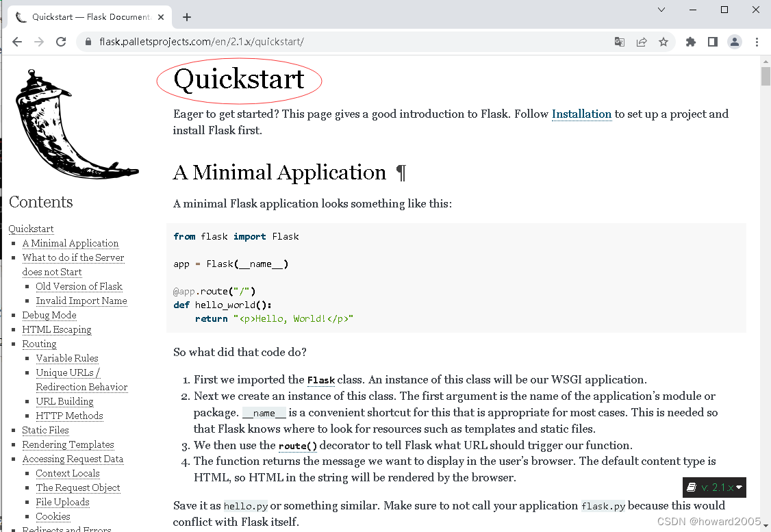Toggle the browser side panel icon
Image resolution: width=771 pixels, height=532 pixels.
pyautogui.click(x=713, y=42)
